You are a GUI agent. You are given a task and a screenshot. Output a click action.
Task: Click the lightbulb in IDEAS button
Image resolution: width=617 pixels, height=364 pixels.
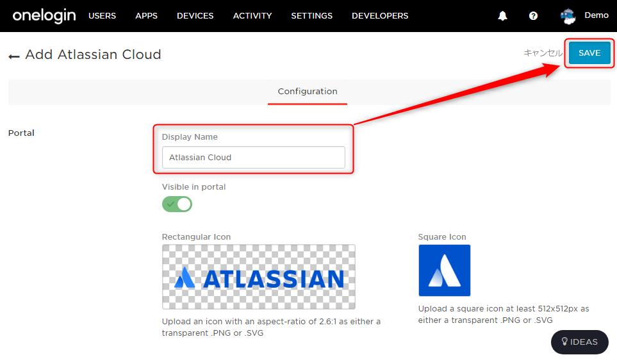pos(564,342)
